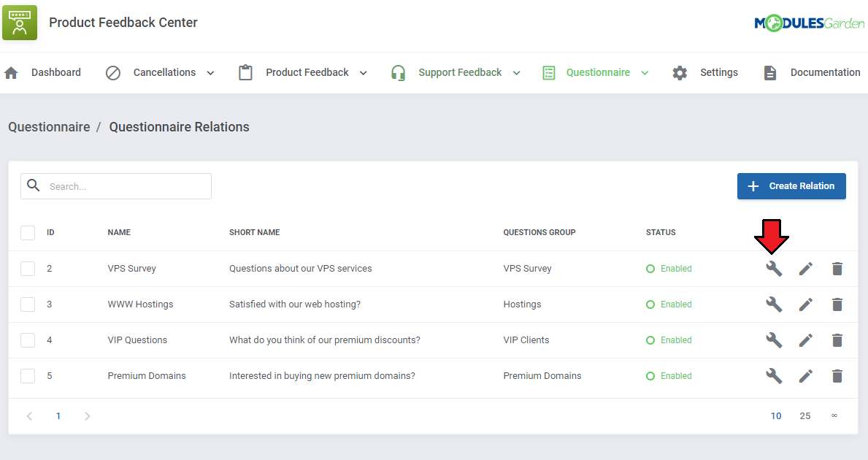Viewport: 868px width, 460px height.
Task: Delete the VIP Questions relation
Action: pos(837,340)
